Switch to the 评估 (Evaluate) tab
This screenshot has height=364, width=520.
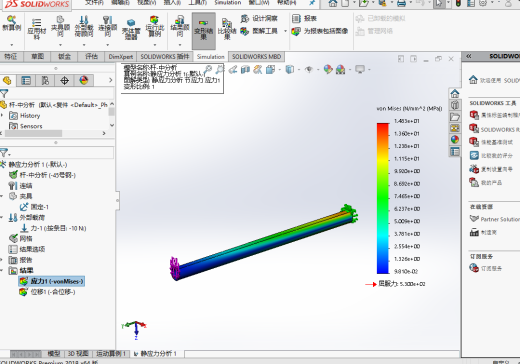pos(91,57)
